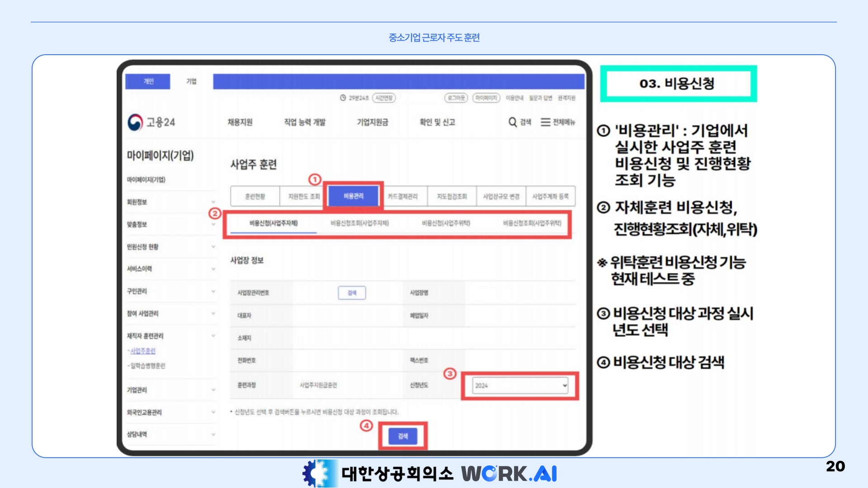Switch to the 개인 mode tab
This screenshot has width=868, height=488.
pos(148,81)
